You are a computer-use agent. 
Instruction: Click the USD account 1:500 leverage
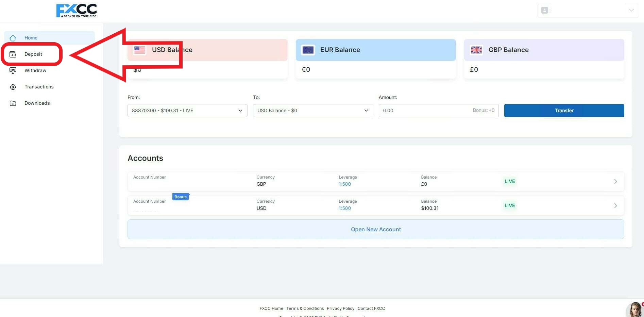[x=345, y=208]
